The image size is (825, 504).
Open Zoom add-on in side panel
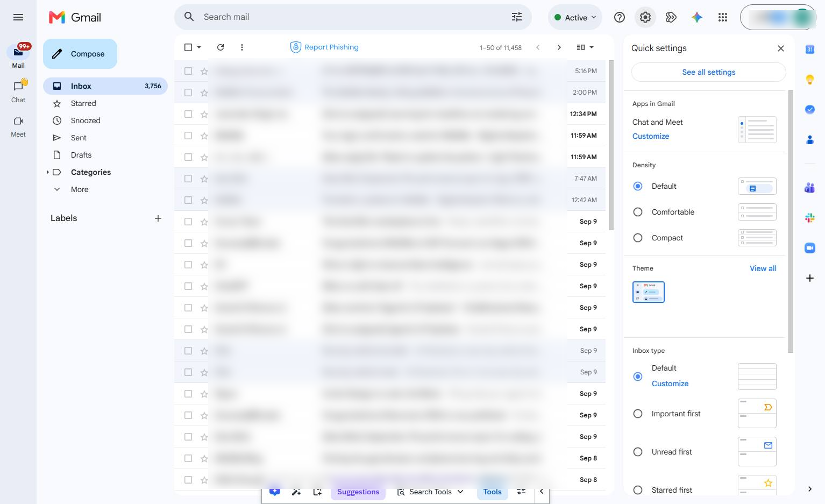(810, 248)
